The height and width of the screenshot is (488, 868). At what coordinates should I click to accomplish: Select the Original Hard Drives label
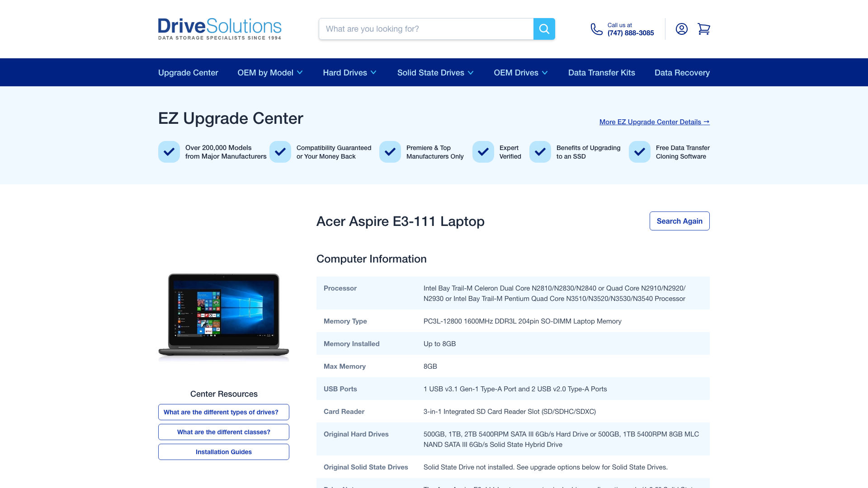[356, 434]
